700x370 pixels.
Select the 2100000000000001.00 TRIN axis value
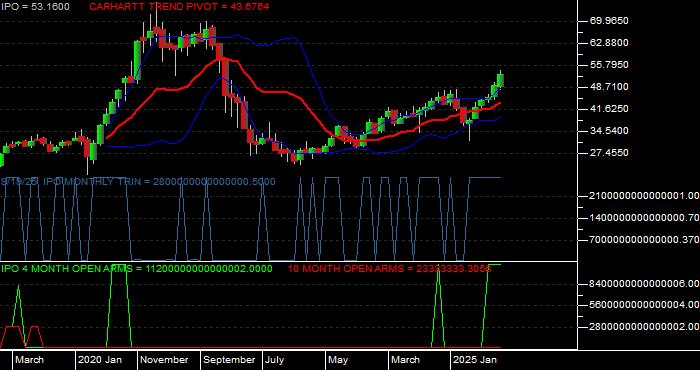pos(644,196)
